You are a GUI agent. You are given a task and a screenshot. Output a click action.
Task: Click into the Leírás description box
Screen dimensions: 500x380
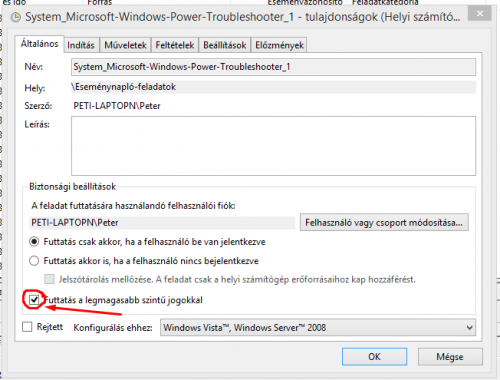tap(273, 146)
